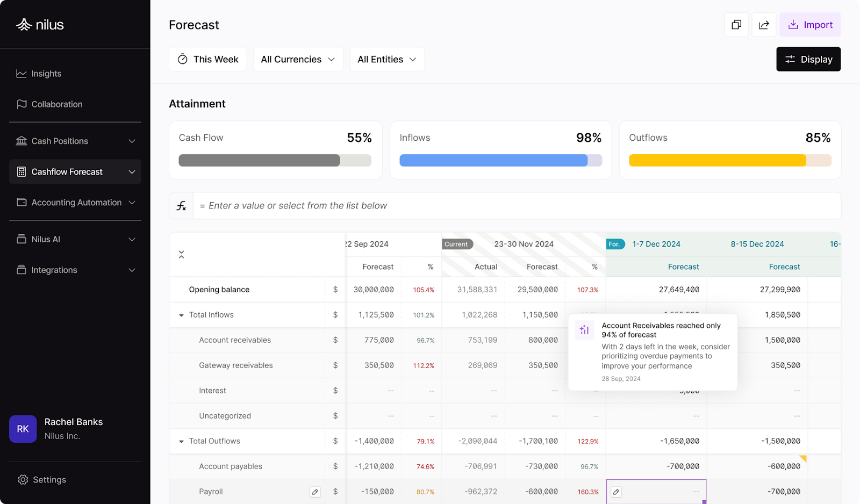Open the All Currencies dropdown
The image size is (860, 504).
click(298, 59)
